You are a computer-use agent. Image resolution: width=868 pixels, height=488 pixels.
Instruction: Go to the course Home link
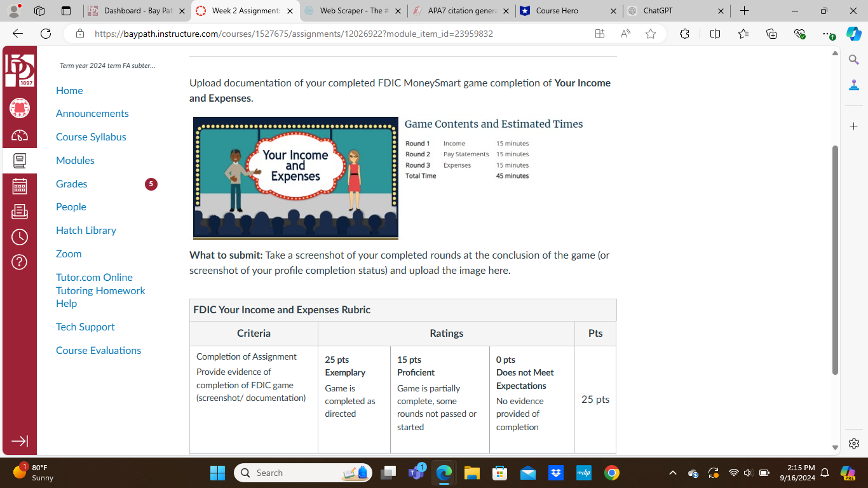[69, 90]
